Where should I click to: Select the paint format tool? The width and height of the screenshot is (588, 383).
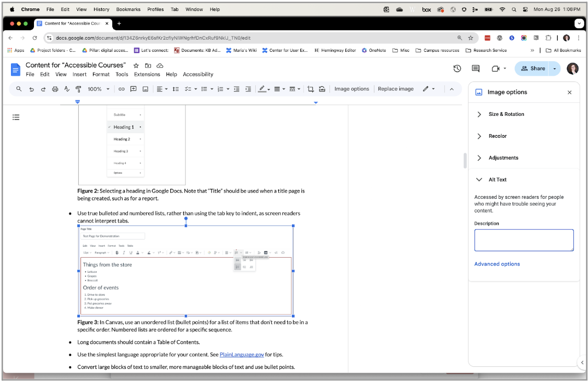pyautogui.click(x=78, y=89)
